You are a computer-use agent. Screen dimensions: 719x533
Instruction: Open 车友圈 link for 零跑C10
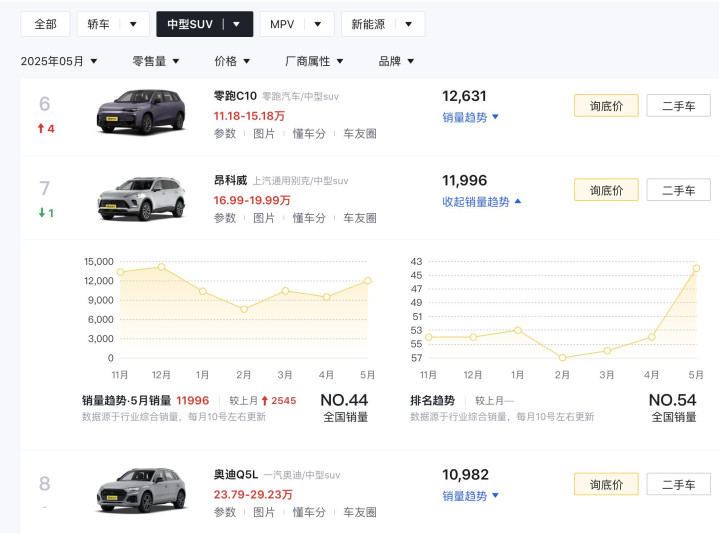(x=360, y=134)
